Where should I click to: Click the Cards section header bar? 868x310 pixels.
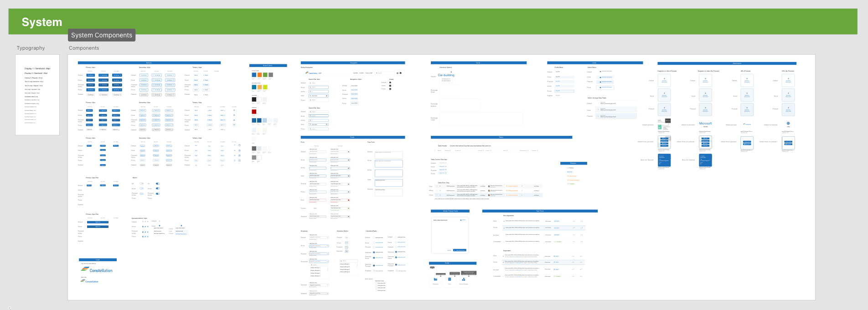tap(479, 62)
